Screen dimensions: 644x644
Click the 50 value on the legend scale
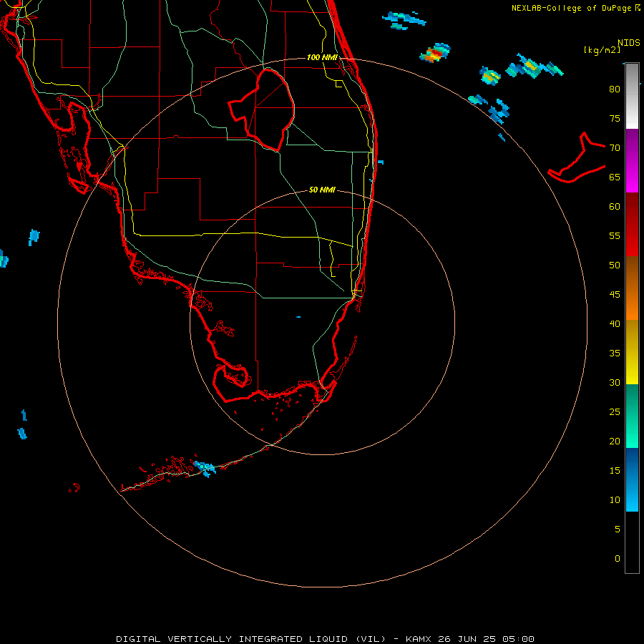pos(615,265)
